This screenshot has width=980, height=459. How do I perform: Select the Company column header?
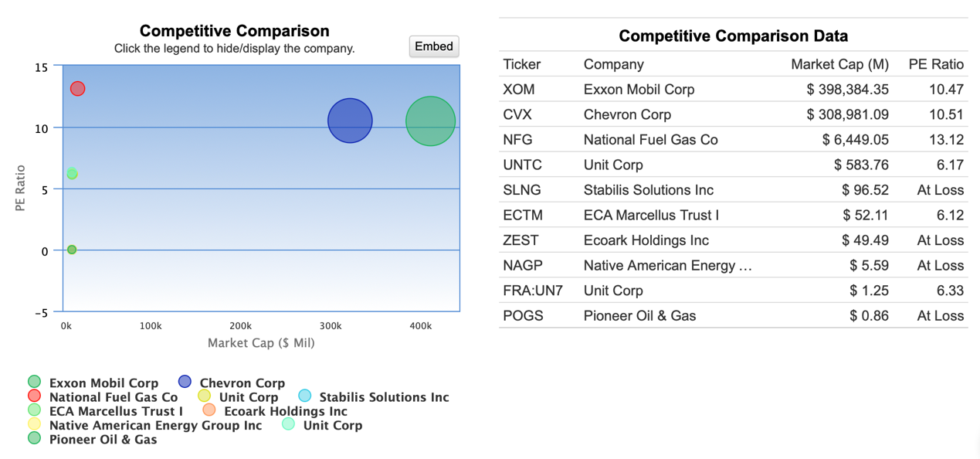613,64
